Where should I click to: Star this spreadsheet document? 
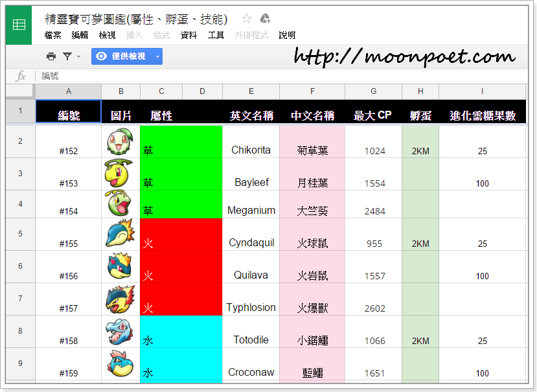[246, 19]
